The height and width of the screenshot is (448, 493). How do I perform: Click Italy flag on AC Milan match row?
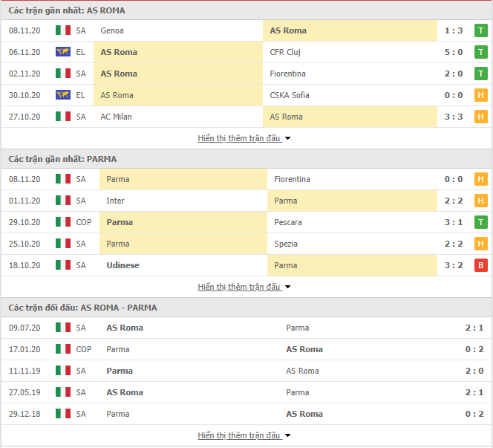[63, 117]
